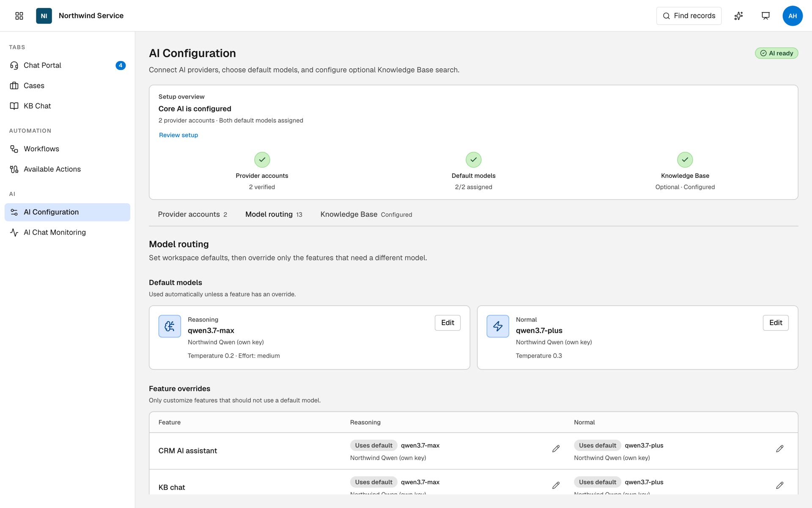
Task: Open KB Chat sidebar item
Action: tap(67, 106)
